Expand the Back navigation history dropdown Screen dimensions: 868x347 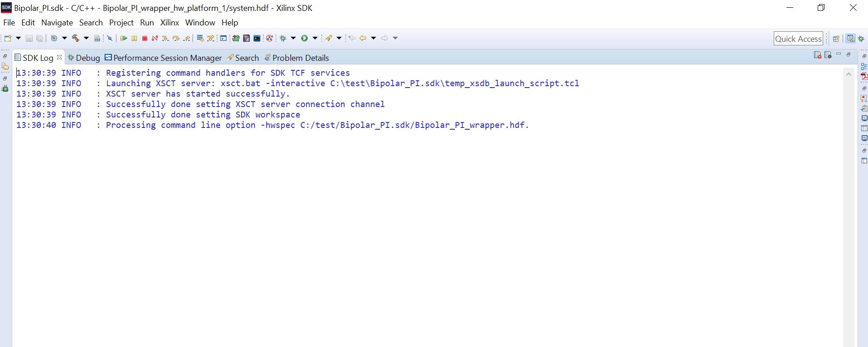(x=374, y=39)
